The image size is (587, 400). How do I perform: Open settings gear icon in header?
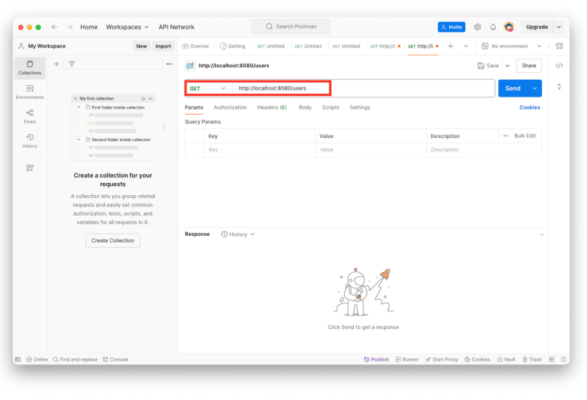477,27
